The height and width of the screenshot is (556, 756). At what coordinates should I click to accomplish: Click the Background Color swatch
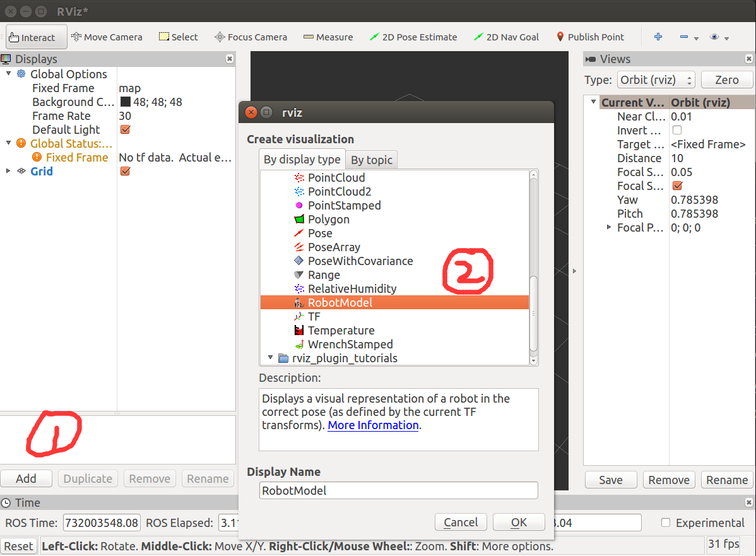pyautogui.click(x=126, y=102)
